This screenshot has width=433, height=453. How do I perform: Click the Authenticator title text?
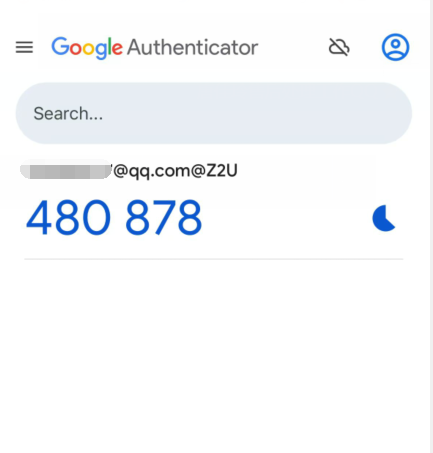(x=193, y=47)
